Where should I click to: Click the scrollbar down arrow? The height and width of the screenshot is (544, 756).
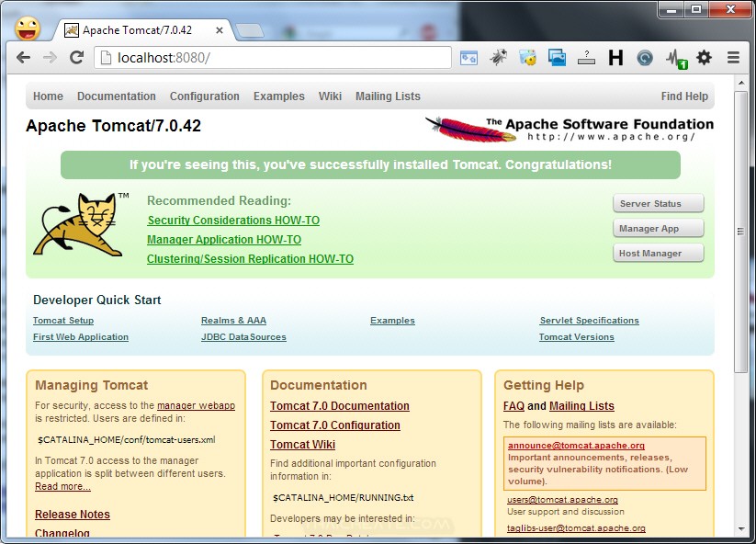click(x=741, y=529)
